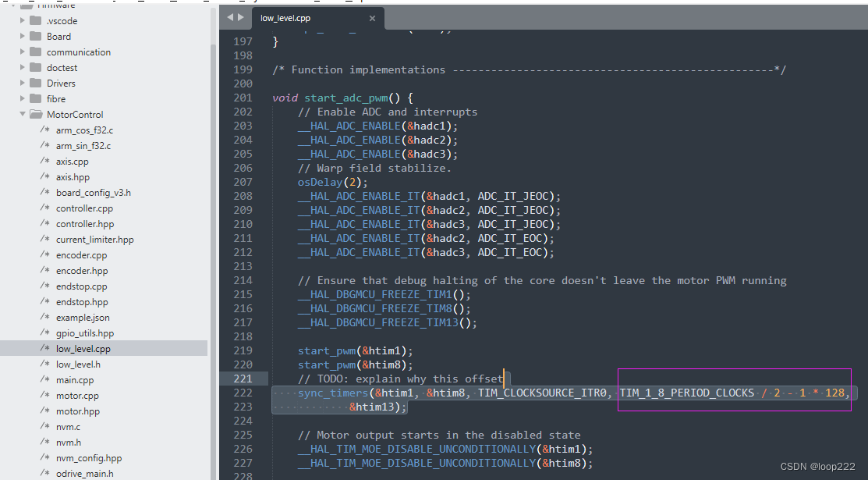Screen dimensions: 868x480
Task: Open example.json file
Action: [83, 317]
